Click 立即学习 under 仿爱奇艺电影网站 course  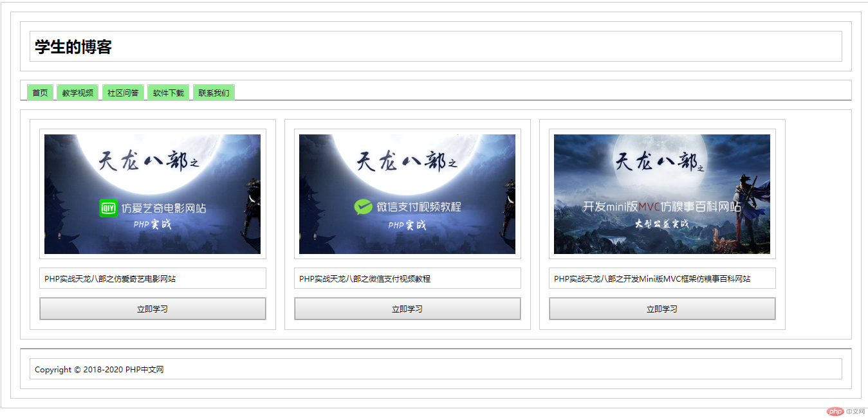(x=152, y=309)
